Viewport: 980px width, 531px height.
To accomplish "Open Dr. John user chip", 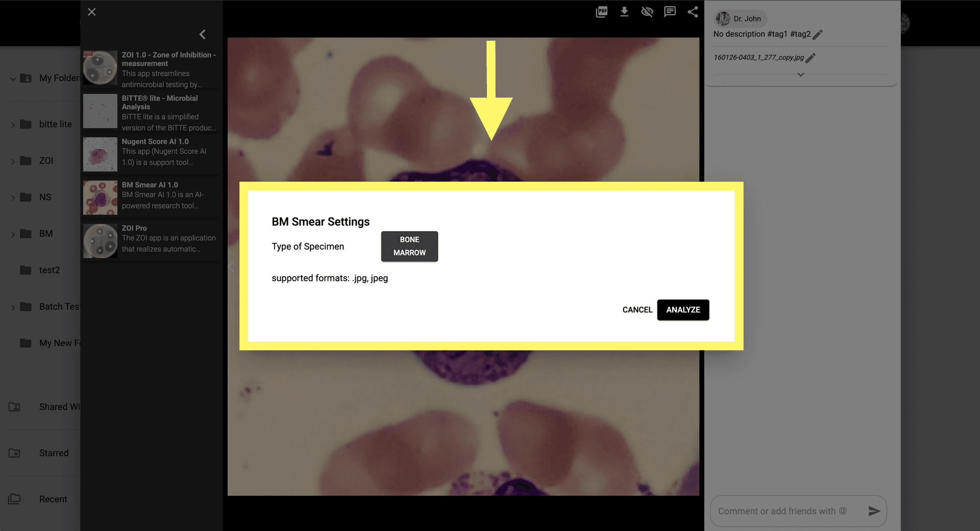I will coord(740,19).
